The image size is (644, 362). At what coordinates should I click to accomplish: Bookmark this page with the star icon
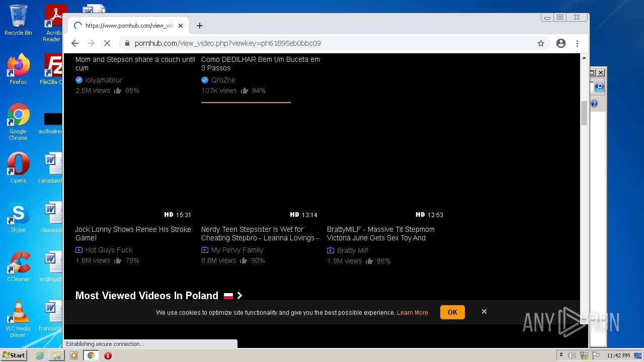541,43
